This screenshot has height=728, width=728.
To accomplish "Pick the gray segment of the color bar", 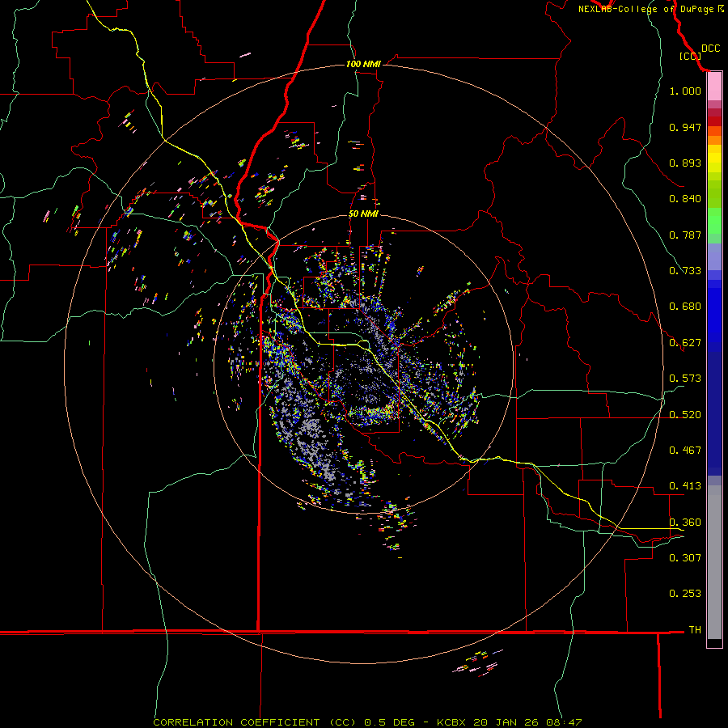I will click(714, 562).
